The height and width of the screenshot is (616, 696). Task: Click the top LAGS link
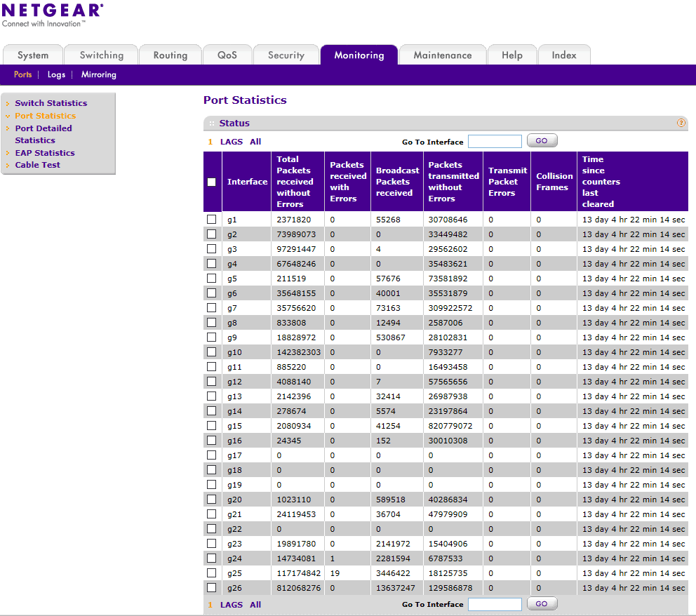click(232, 142)
